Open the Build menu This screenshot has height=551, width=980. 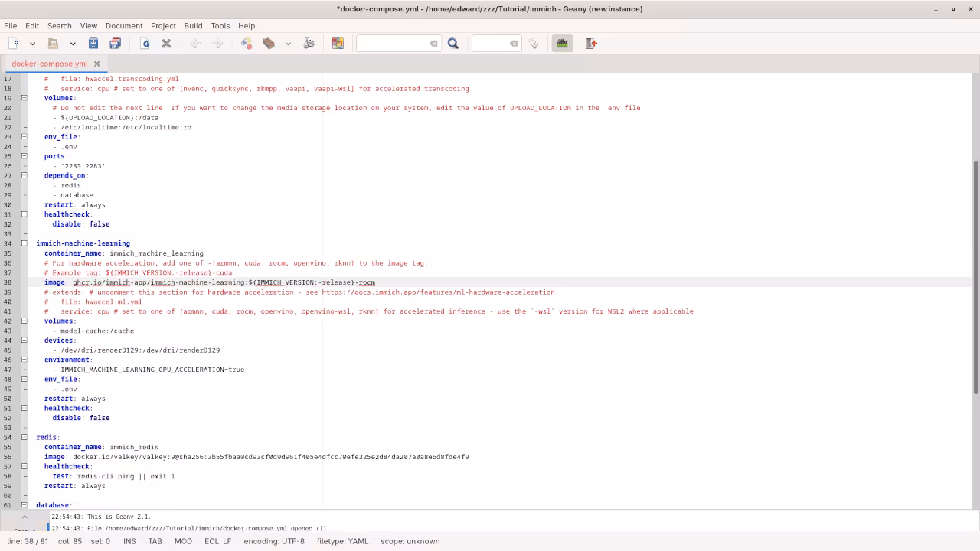click(193, 25)
